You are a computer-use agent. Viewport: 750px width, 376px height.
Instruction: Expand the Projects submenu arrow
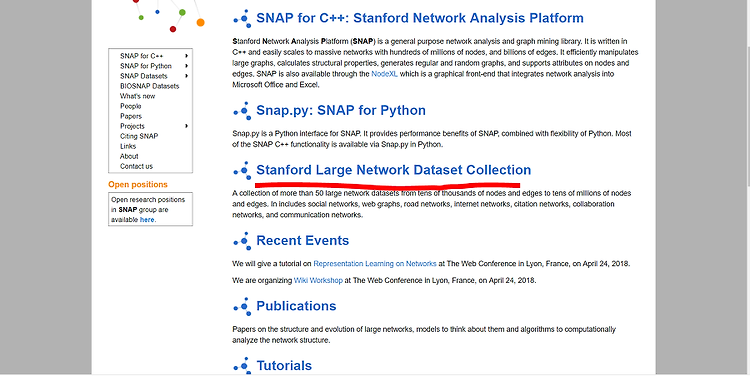[x=187, y=126]
